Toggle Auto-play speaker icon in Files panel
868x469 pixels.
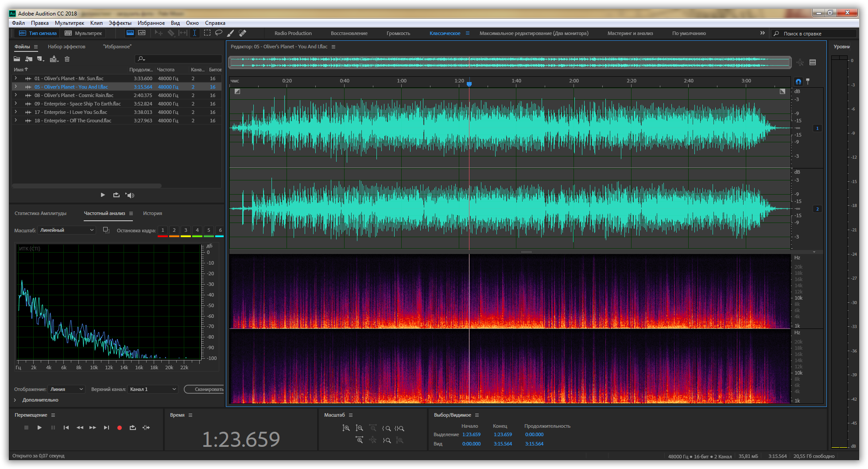(130, 195)
